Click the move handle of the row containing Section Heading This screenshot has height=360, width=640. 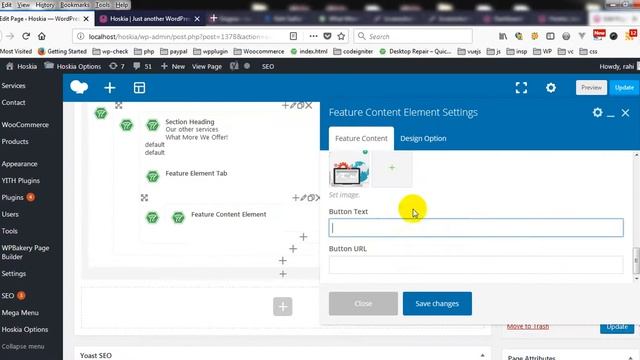pos(118,105)
